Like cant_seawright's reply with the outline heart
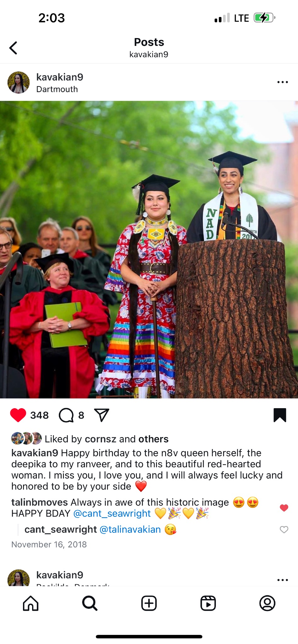 click(x=284, y=530)
